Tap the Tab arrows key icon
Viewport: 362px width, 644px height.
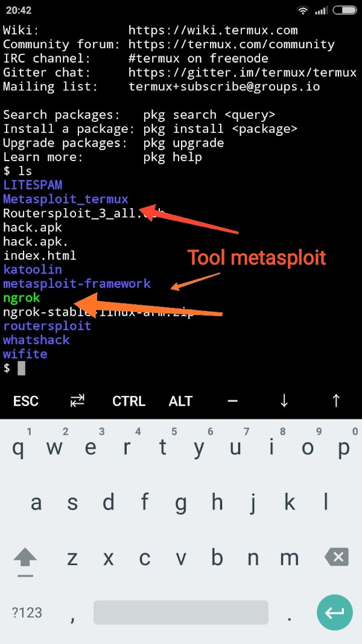(x=77, y=400)
